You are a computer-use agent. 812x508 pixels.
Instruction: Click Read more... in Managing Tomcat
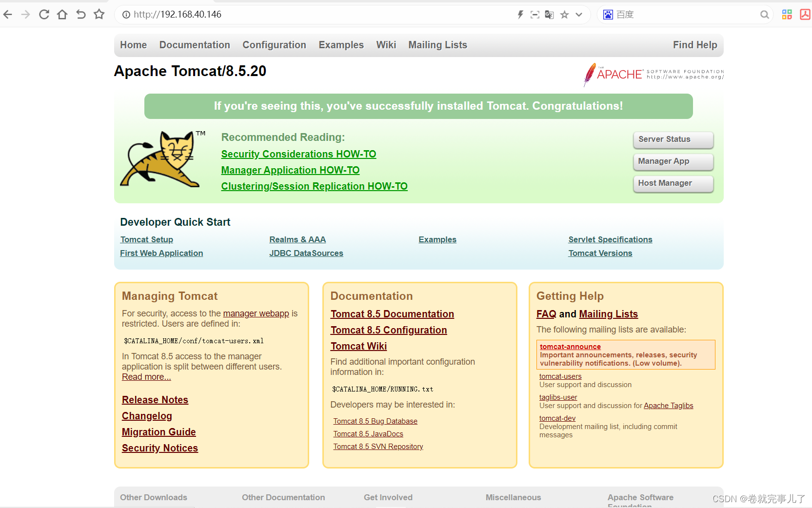click(146, 377)
